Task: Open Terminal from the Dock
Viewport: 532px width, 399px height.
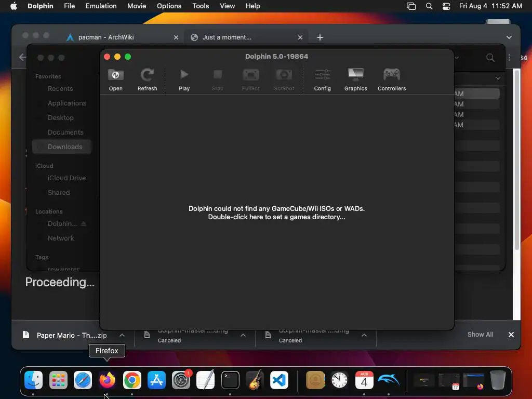Action: 230,380
